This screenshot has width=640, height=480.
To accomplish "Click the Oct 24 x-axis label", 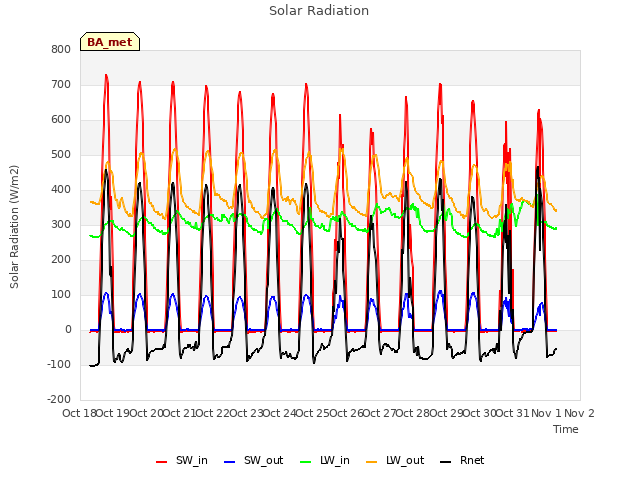I will (x=280, y=413).
